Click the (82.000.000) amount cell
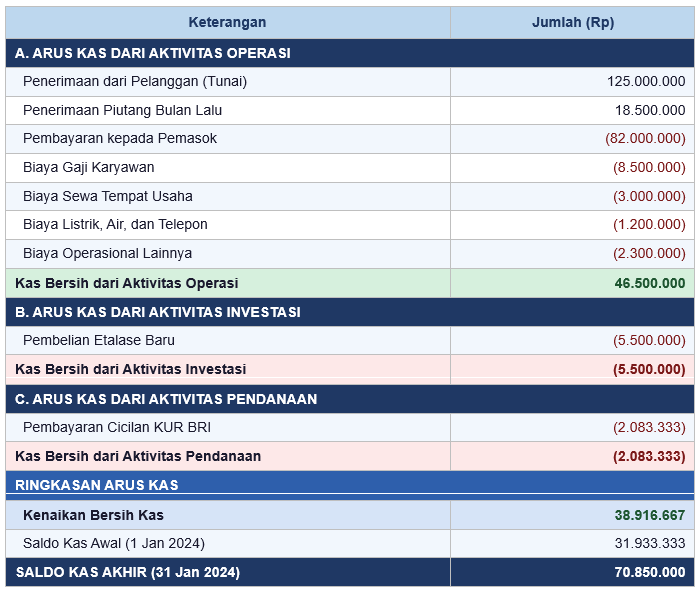Screen dimensions: 700x593 click(x=645, y=138)
